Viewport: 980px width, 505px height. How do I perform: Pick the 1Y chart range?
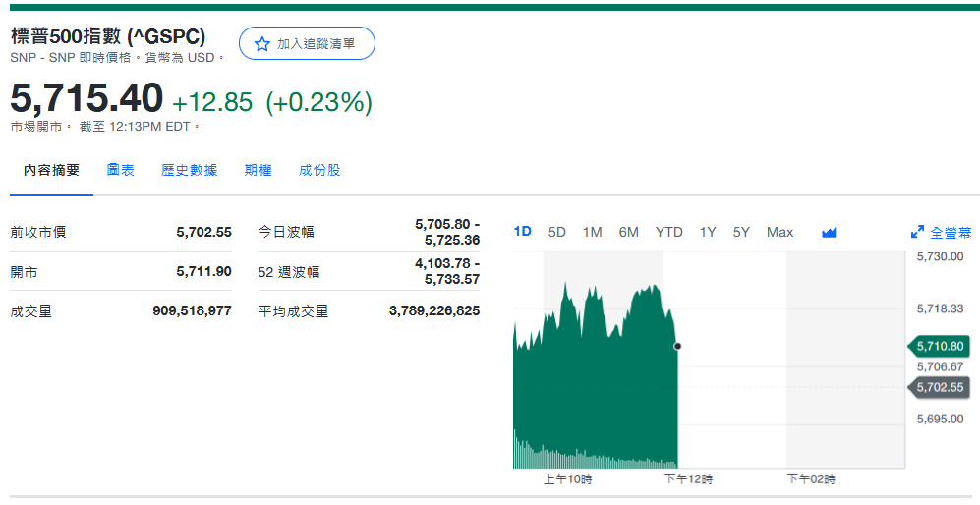click(x=708, y=232)
